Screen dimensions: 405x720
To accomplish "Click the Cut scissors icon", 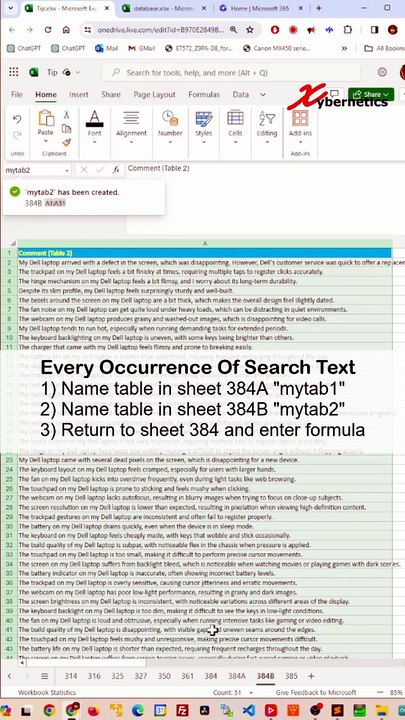I will tap(67, 115).
